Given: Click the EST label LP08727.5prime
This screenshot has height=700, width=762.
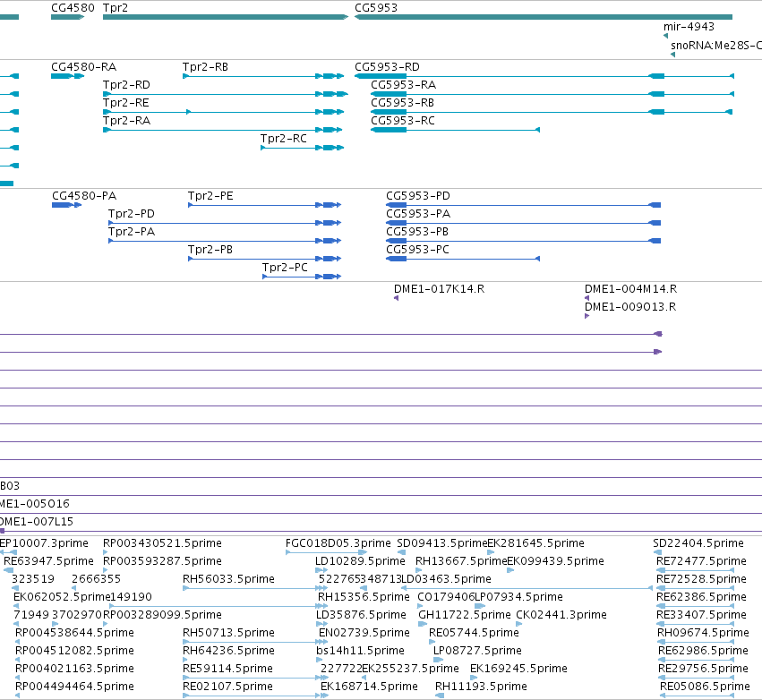Looking at the screenshot, I should [477, 651].
